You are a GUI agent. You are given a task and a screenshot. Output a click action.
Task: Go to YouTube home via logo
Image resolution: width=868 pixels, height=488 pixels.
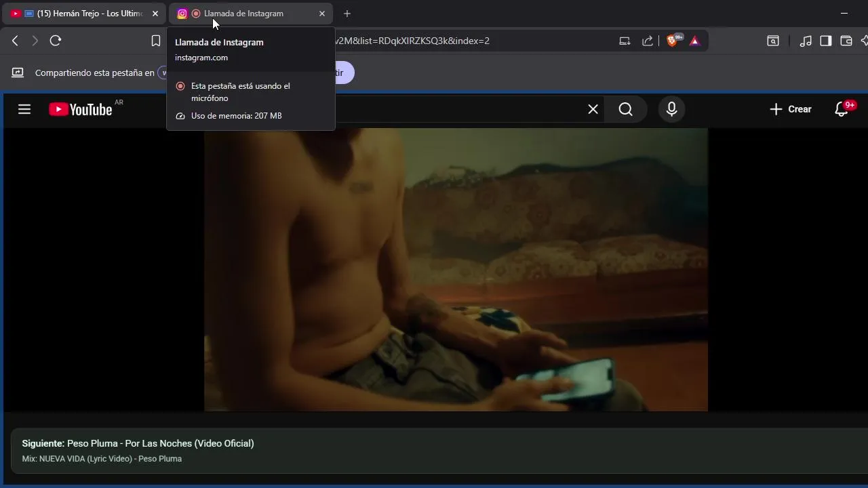tap(81, 109)
